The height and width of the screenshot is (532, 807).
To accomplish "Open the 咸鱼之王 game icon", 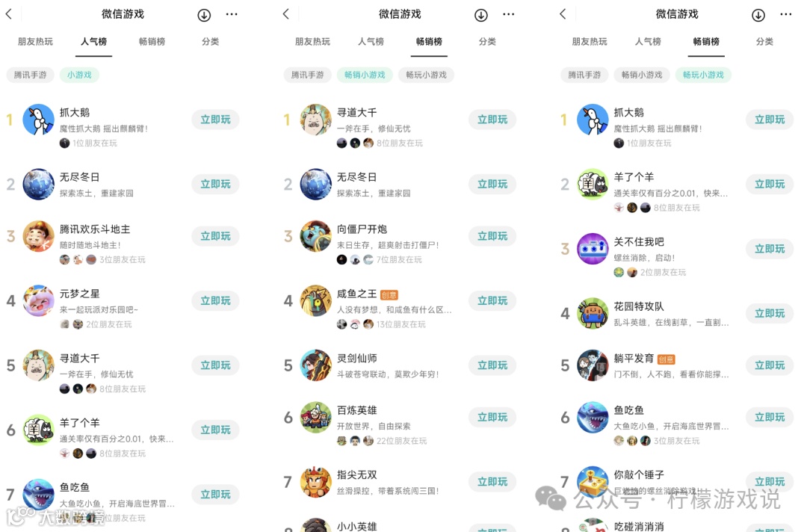I will (315, 300).
